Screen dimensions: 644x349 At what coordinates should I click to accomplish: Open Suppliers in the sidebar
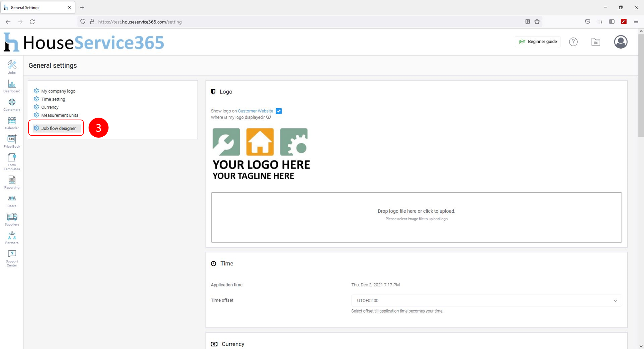tap(12, 220)
